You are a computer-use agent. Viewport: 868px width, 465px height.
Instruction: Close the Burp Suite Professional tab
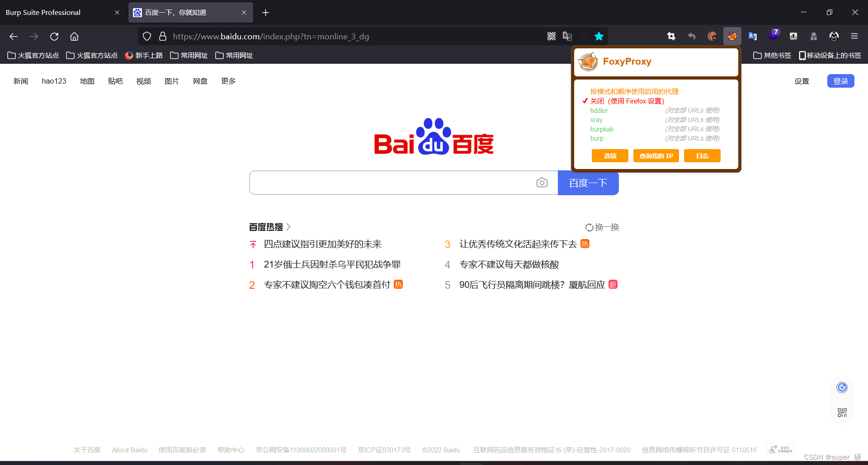(x=117, y=13)
